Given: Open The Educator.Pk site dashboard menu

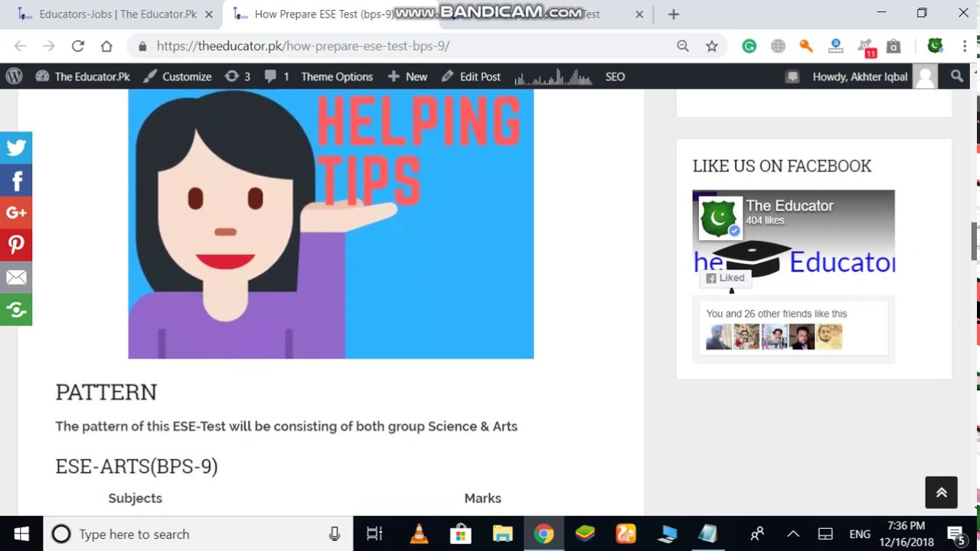Looking at the screenshot, I should 83,77.
